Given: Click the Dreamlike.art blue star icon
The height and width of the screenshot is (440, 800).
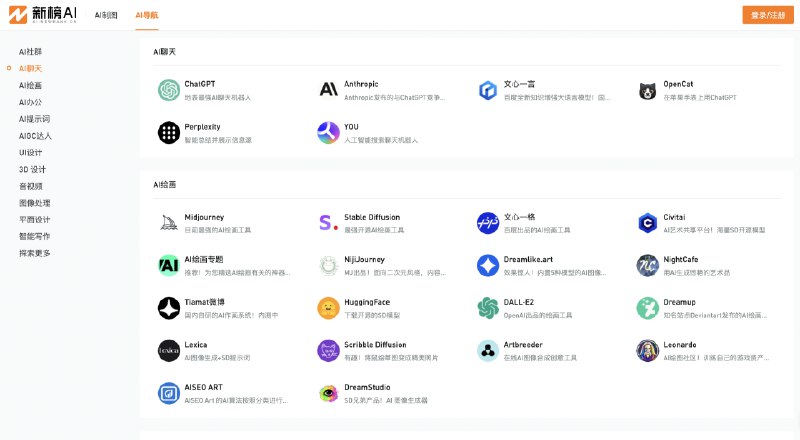Looking at the screenshot, I should (488, 265).
